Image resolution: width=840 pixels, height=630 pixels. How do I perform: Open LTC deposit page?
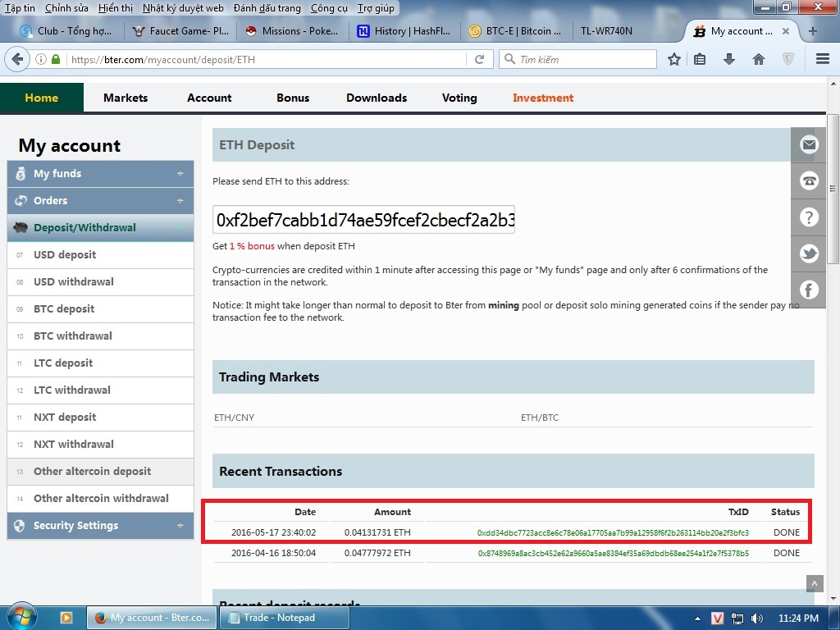coord(100,363)
